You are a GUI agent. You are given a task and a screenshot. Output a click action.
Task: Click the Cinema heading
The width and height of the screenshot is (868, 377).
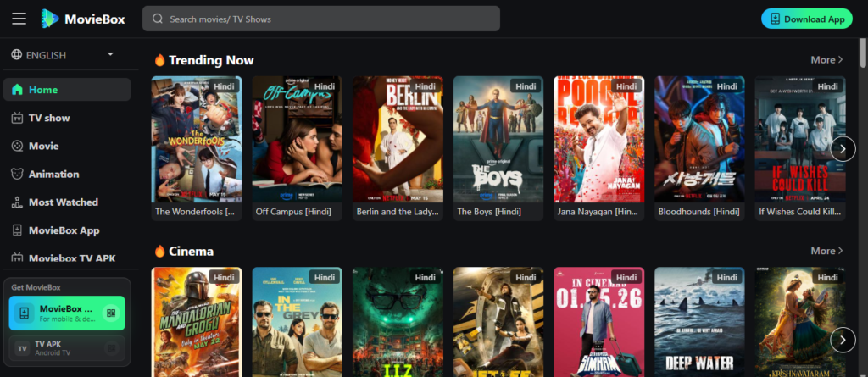click(x=191, y=251)
